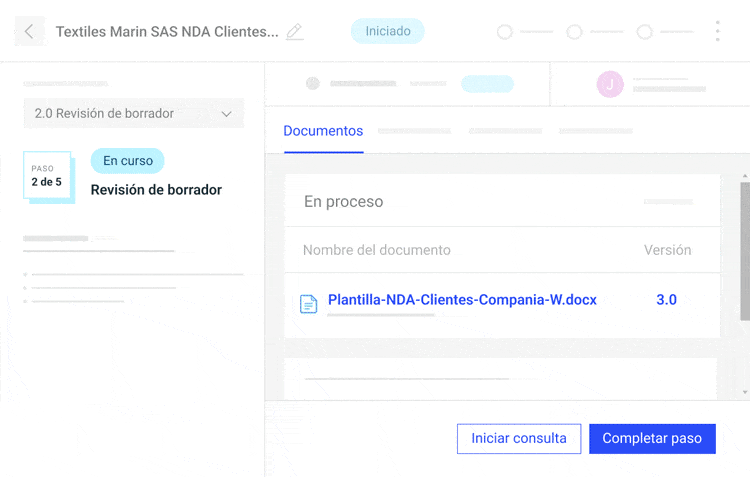Image resolution: width=750 pixels, height=477 pixels.
Task: Open the vertical three-dot menu
Action: click(x=717, y=31)
